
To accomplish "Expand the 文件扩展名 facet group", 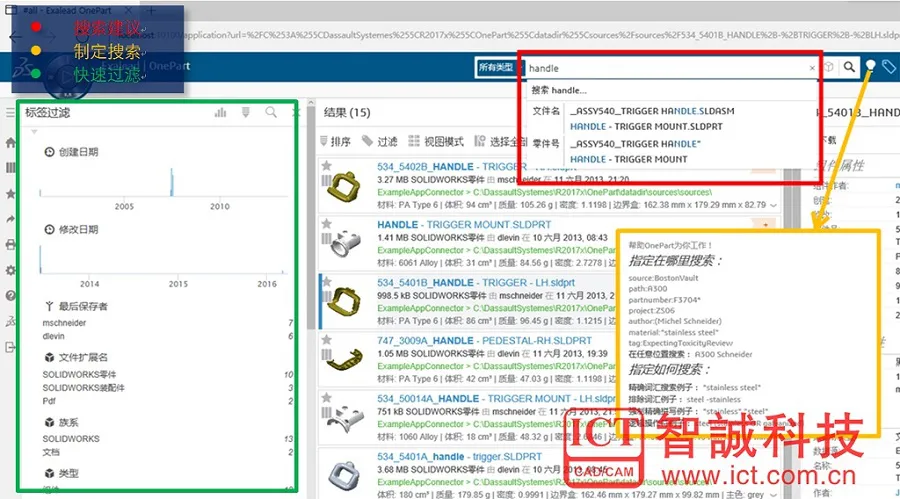I will 76,357.
